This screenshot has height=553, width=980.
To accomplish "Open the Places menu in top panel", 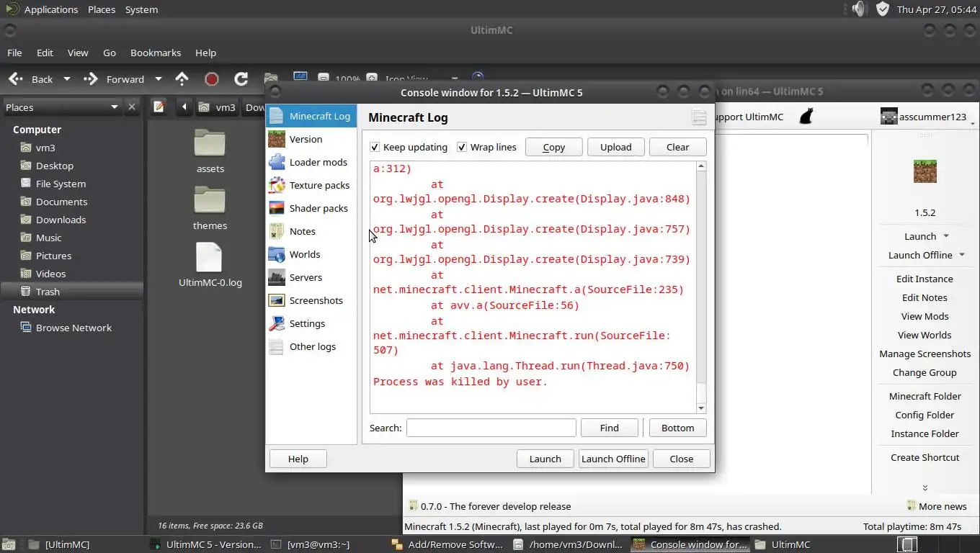I will 102,9.
